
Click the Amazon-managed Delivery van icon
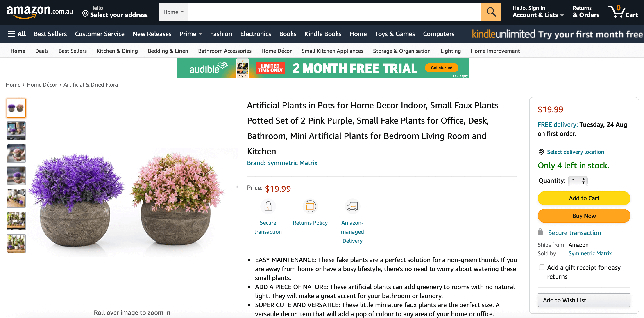click(x=352, y=207)
